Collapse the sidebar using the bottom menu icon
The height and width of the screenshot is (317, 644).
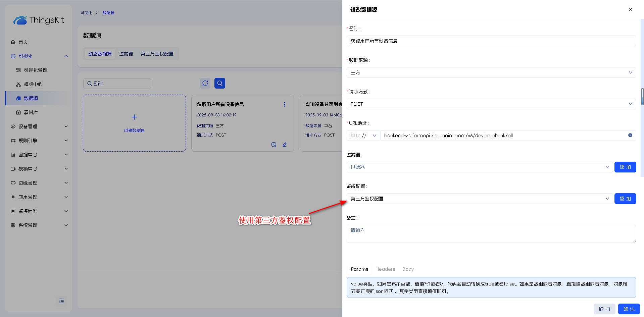[x=61, y=301]
